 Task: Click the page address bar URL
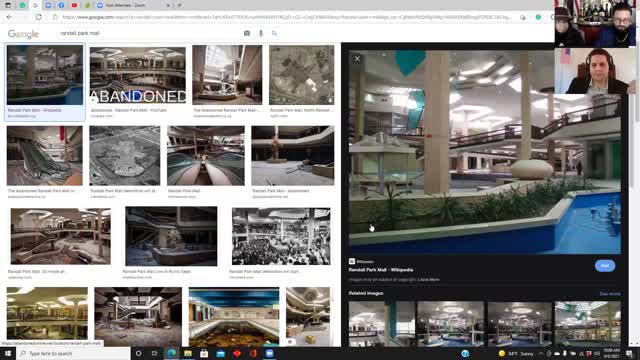(286, 17)
